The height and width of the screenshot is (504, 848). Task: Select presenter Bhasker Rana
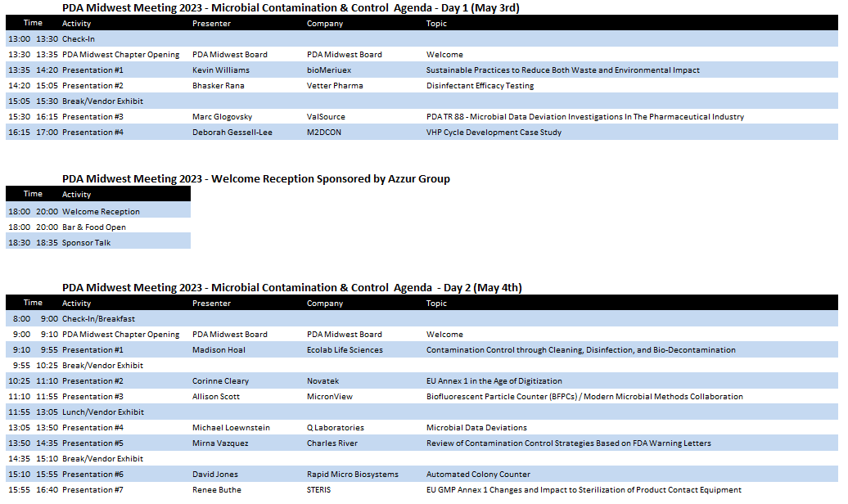click(x=218, y=86)
